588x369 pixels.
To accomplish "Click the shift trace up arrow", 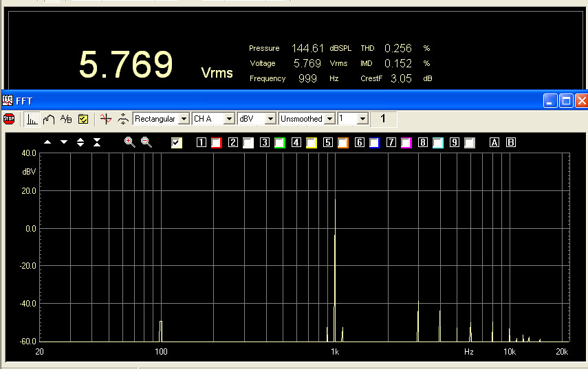I will (x=47, y=142).
